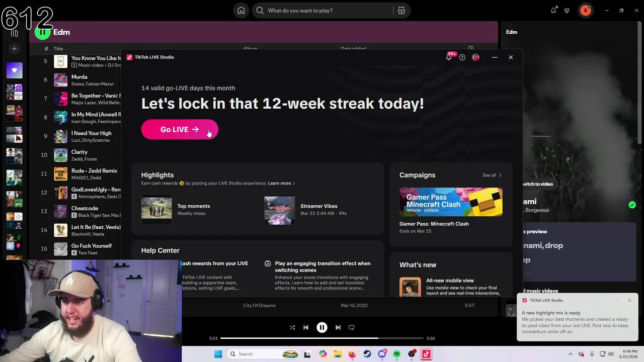Open OBS icon on taskbar
Image resolution: width=644 pixels, height=362 pixels.
point(412,354)
